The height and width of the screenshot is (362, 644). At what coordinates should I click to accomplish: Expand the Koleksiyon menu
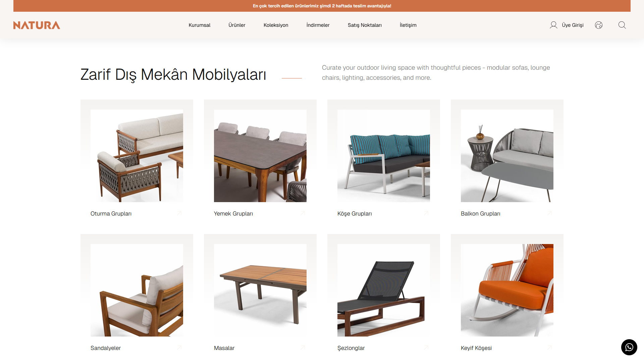(276, 25)
